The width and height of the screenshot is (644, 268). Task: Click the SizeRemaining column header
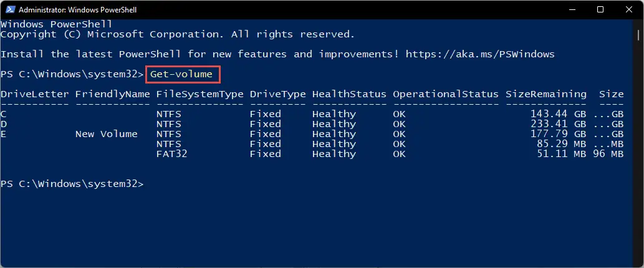pyautogui.click(x=546, y=94)
